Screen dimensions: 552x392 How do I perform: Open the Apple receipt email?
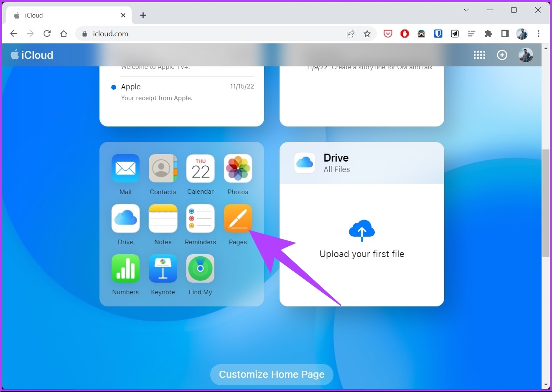[x=157, y=92]
